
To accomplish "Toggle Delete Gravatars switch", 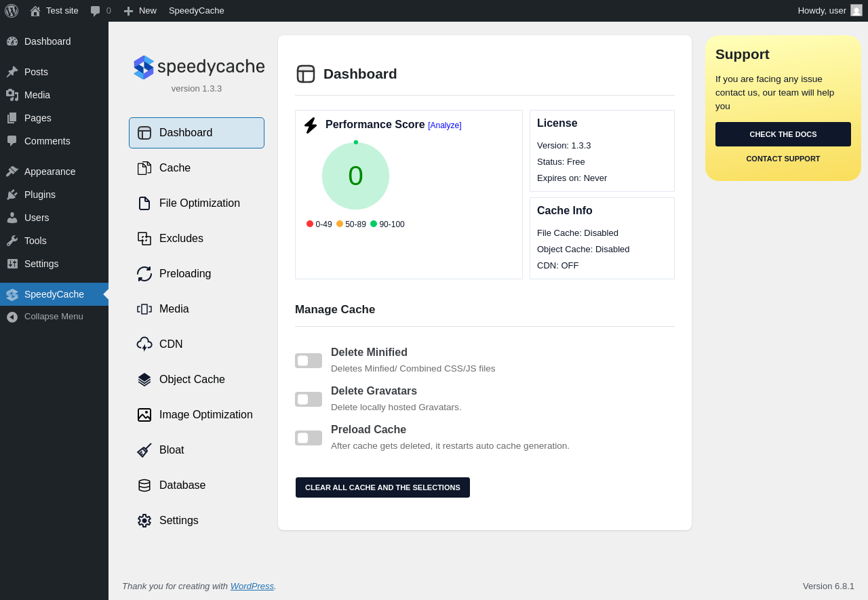I will (309, 399).
